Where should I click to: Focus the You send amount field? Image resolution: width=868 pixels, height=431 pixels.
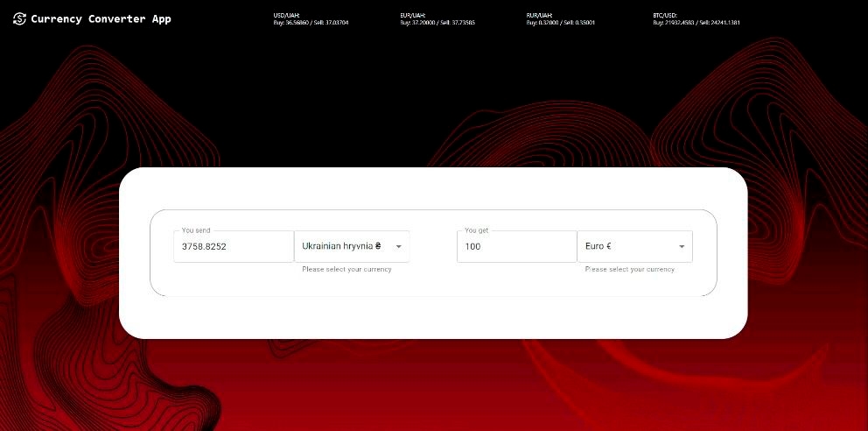234,246
